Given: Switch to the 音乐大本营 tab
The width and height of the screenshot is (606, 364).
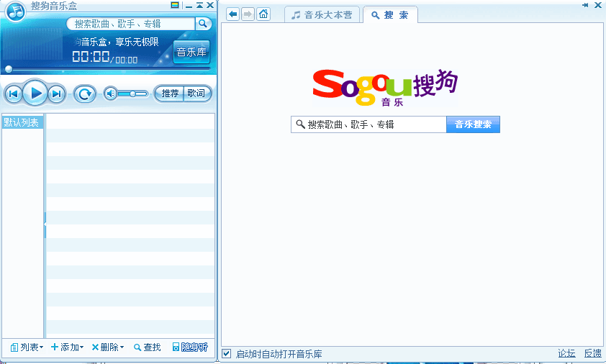Looking at the screenshot, I should pyautogui.click(x=322, y=14).
